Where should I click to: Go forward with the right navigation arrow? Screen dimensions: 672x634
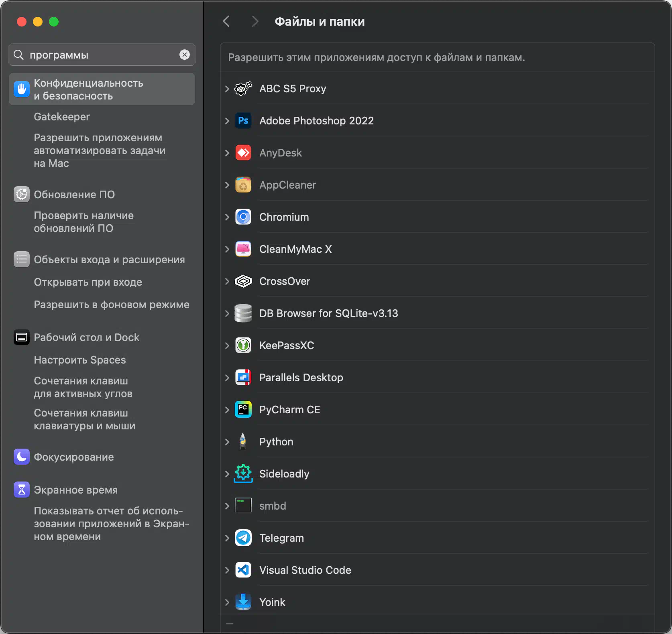pyautogui.click(x=255, y=21)
